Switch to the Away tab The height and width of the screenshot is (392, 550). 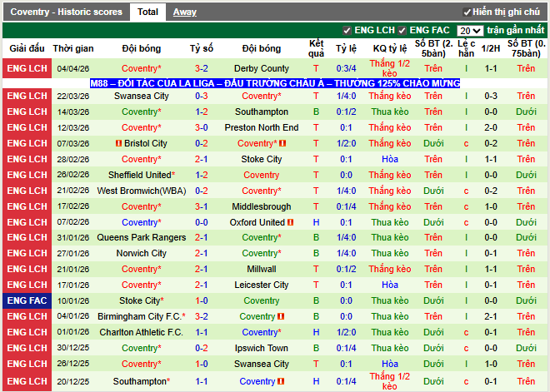tap(185, 12)
